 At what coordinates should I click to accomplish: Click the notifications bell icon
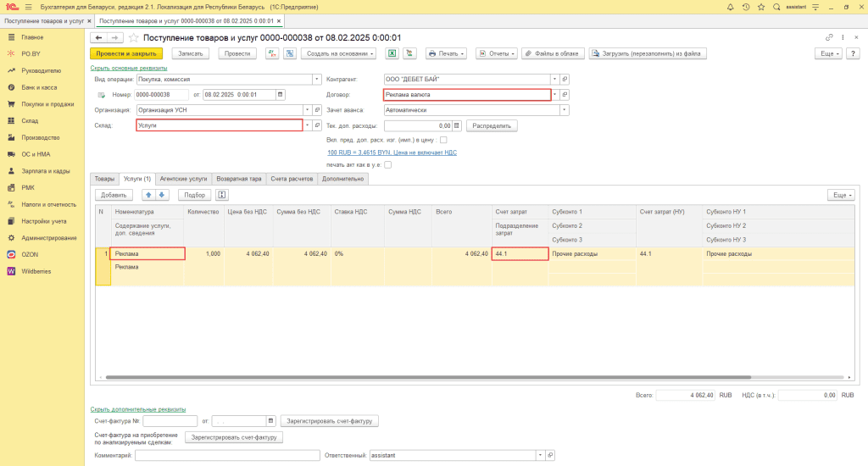tap(727, 6)
